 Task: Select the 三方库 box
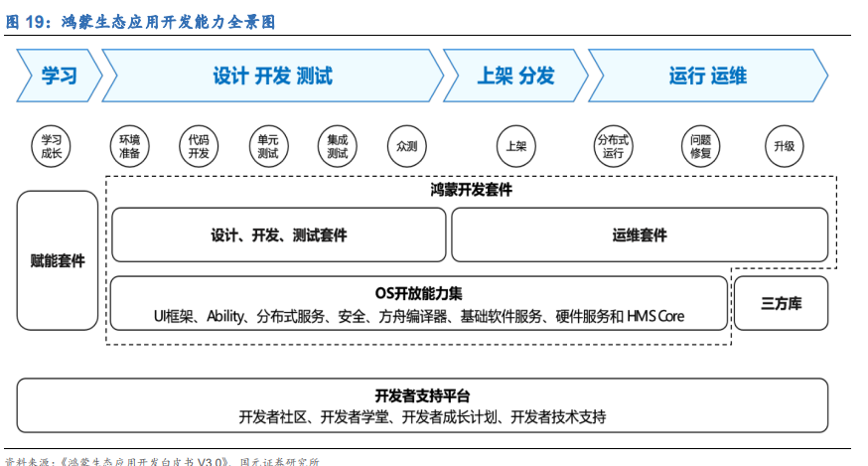coord(781,303)
